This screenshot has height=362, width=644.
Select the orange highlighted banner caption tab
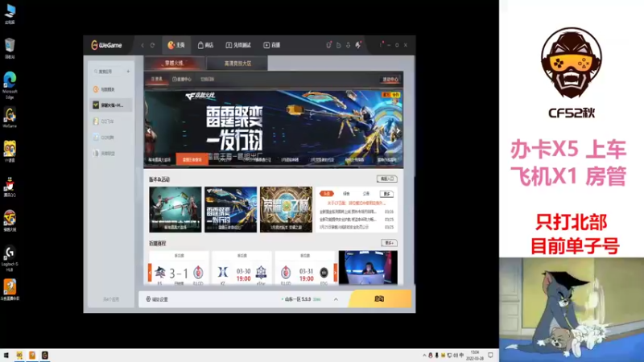[x=192, y=159]
